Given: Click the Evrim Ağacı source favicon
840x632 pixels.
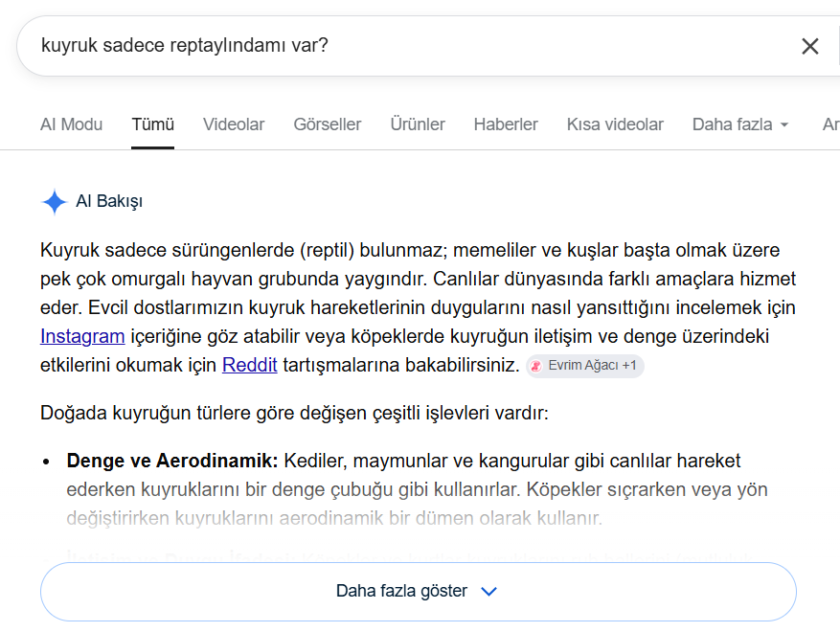Looking at the screenshot, I should point(535,366).
